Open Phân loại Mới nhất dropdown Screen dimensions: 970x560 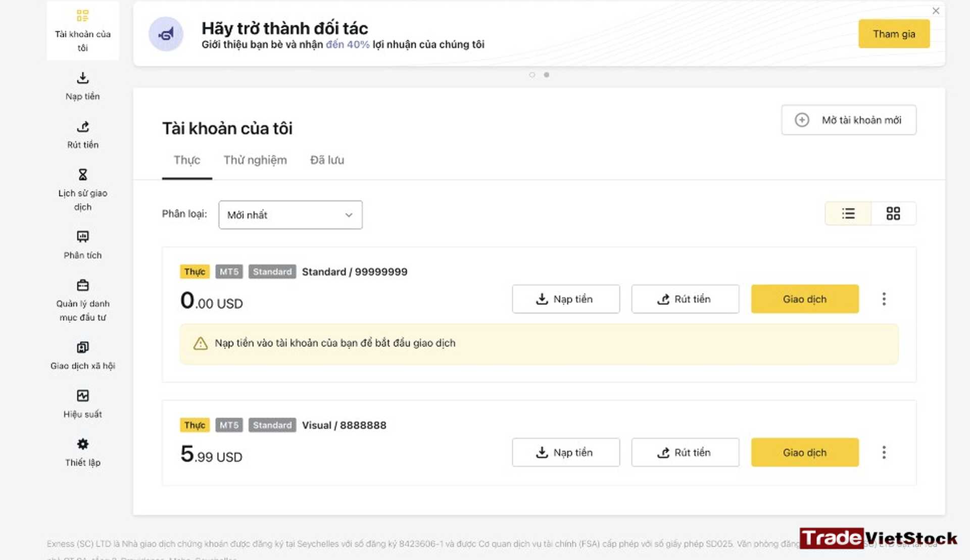pyautogui.click(x=290, y=215)
